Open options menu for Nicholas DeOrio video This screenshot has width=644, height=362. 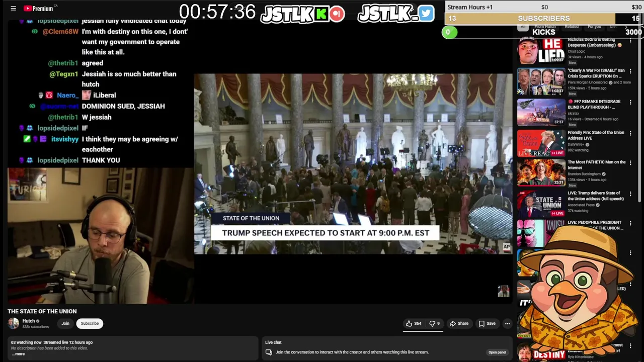(630, 41)
